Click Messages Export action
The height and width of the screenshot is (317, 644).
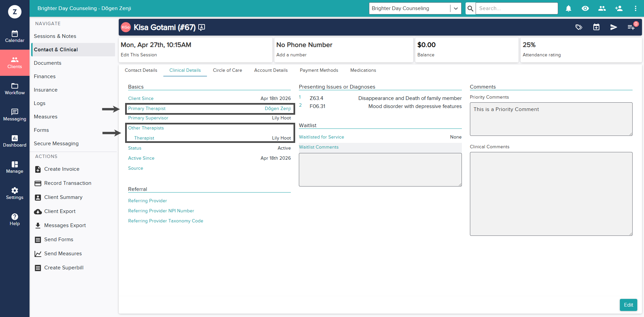[x=60, y=225]
